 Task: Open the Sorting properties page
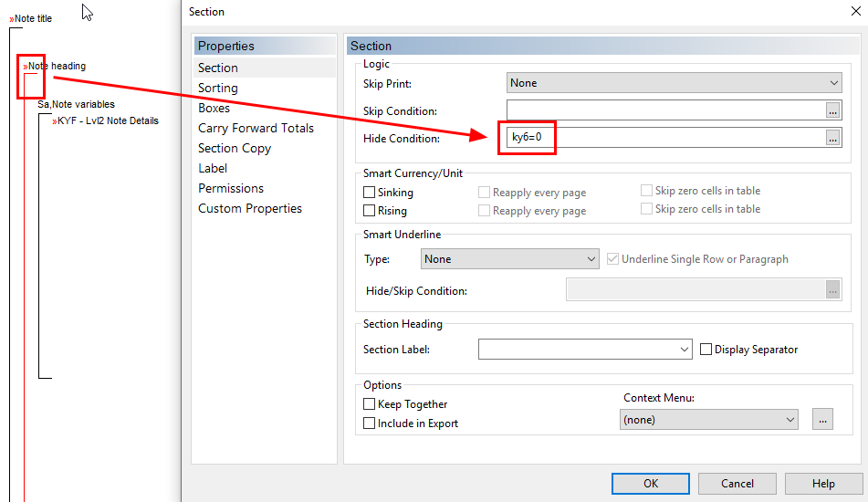coord(218,88)
